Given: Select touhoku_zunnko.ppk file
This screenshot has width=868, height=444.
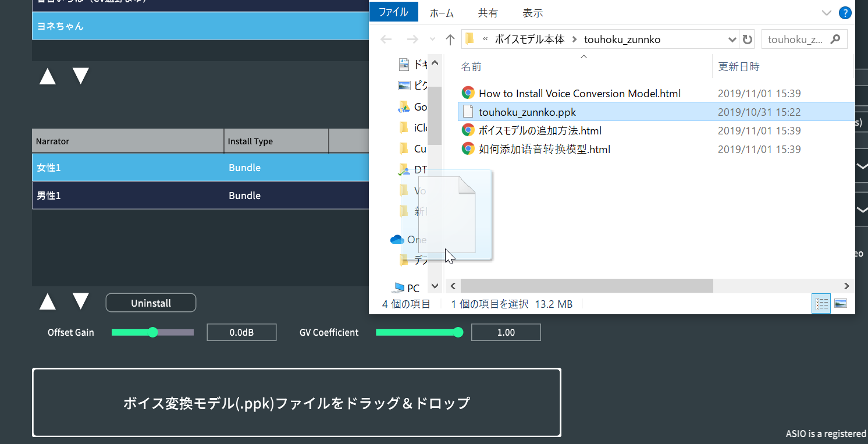Looking at the screenshot, I should click(527, 112).
